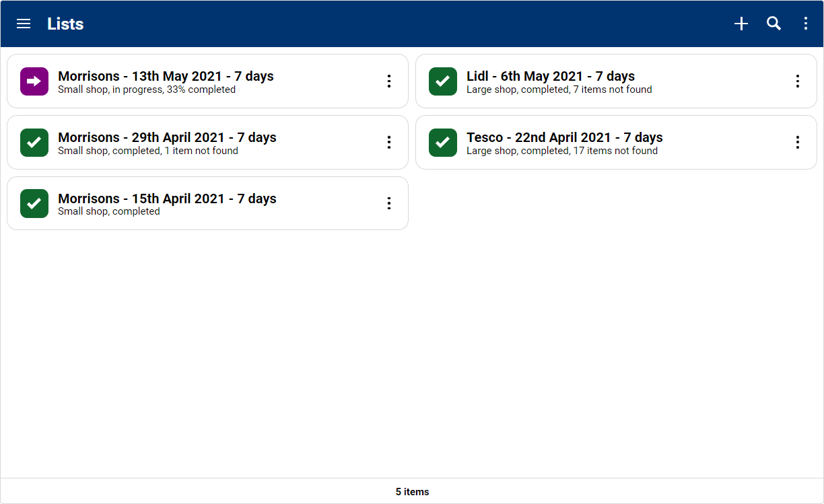Click green checkmark on Morrisons 15th April

click(34, 204)
